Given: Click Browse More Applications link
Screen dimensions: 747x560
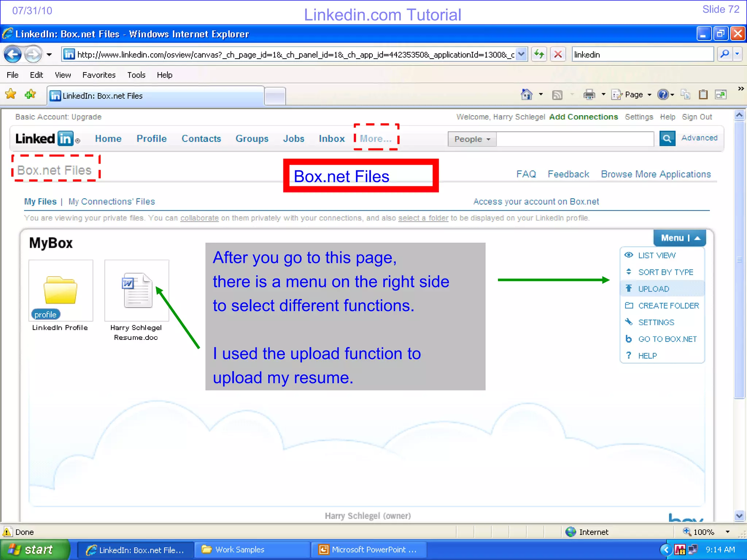Looking at the screenshot, I should pos(656,174).
